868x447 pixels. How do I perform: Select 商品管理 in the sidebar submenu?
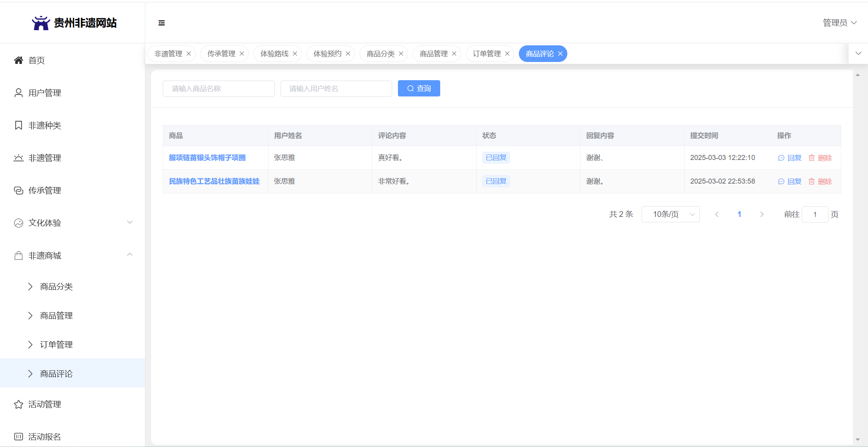point(56,316)
